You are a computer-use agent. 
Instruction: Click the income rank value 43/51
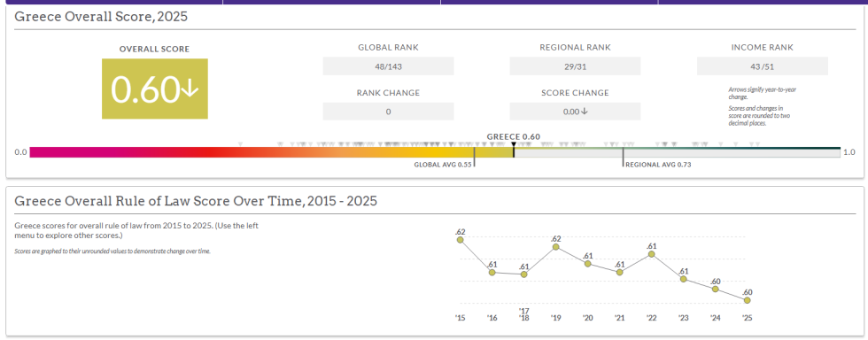[x=763, y=66]
